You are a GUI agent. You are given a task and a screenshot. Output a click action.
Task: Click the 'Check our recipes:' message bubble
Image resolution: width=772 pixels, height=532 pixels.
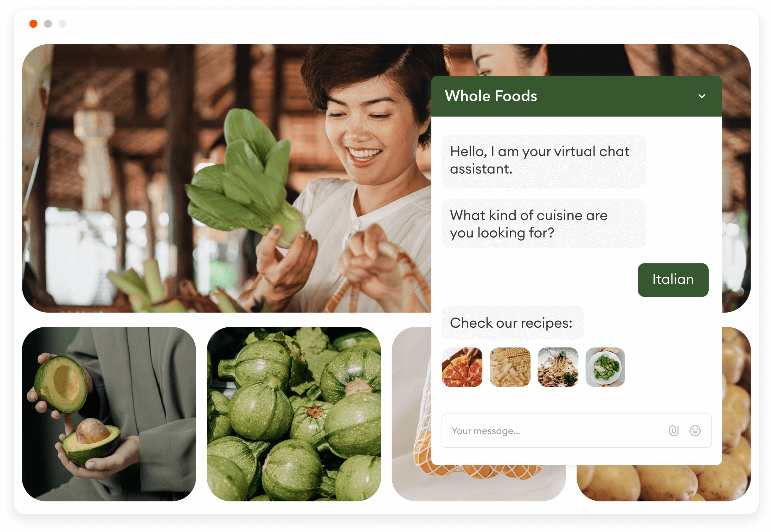[x=512, y=322]
